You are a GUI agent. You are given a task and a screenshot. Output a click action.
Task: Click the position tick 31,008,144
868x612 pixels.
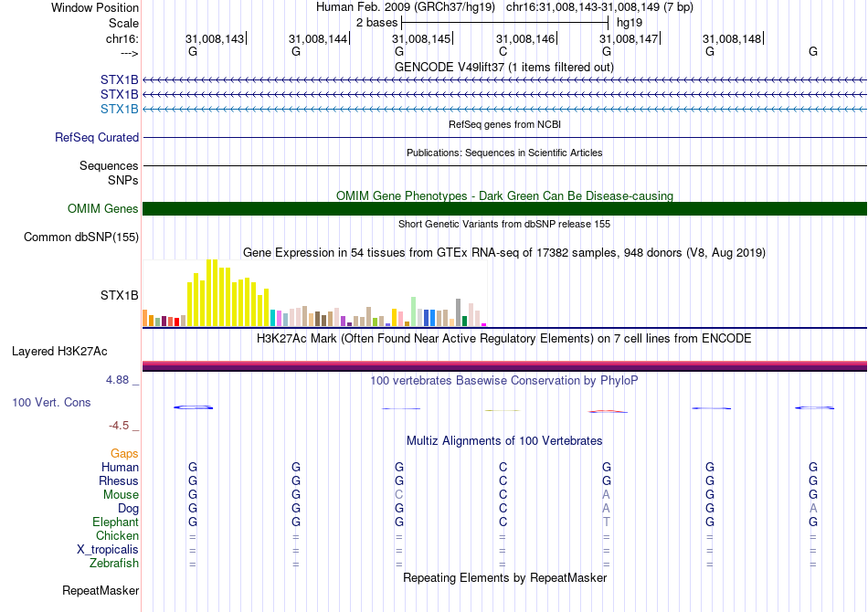click(318, 38)
